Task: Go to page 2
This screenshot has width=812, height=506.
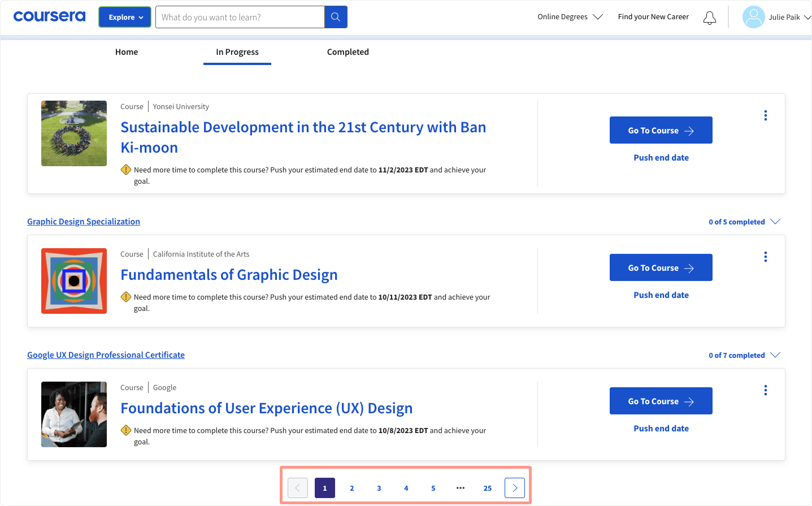Action: 352,488
